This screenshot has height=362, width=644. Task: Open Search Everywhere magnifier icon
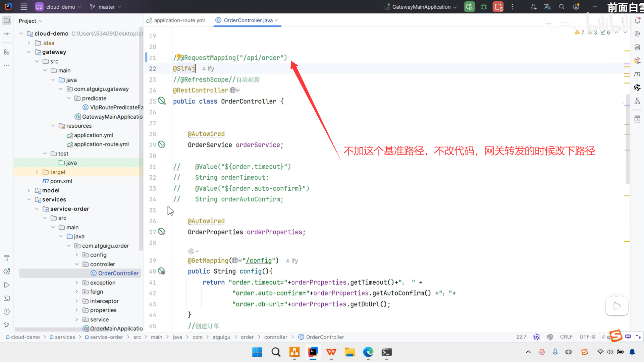click(561, 7)
